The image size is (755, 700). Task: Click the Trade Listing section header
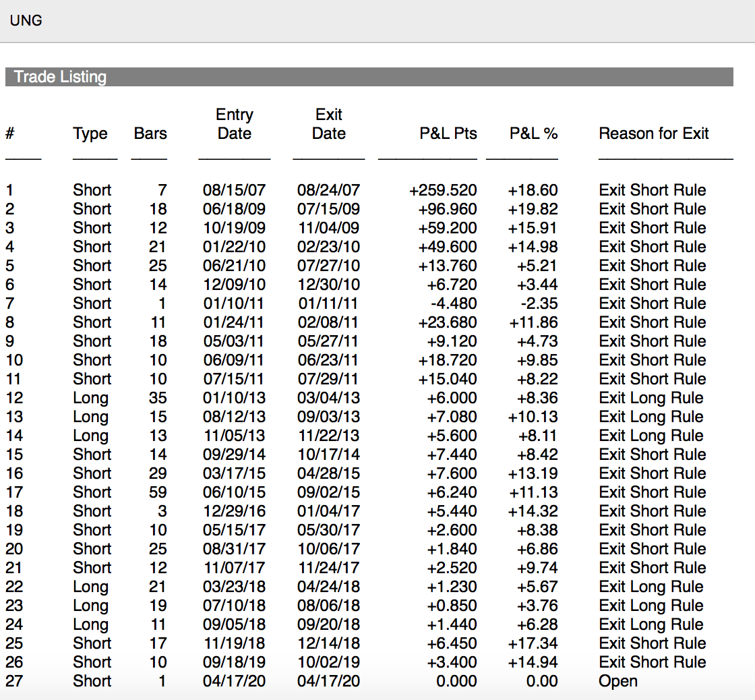(60, 77)
